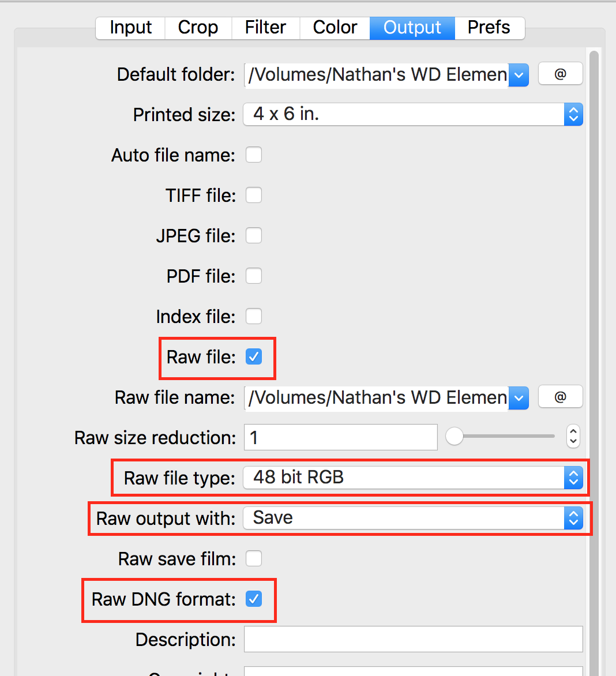616x676 pixels.
Task: Enable the Auto file name checkbox
Action: point(253,155)
